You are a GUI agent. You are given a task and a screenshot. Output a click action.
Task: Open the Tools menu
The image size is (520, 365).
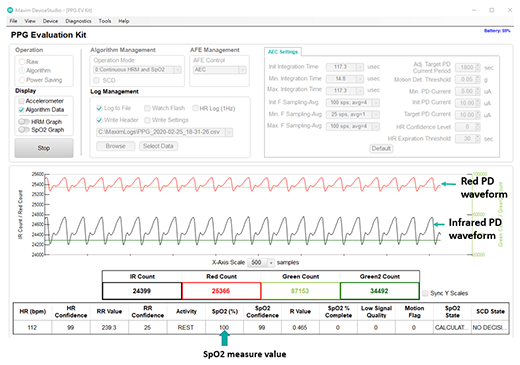(105, 21)
